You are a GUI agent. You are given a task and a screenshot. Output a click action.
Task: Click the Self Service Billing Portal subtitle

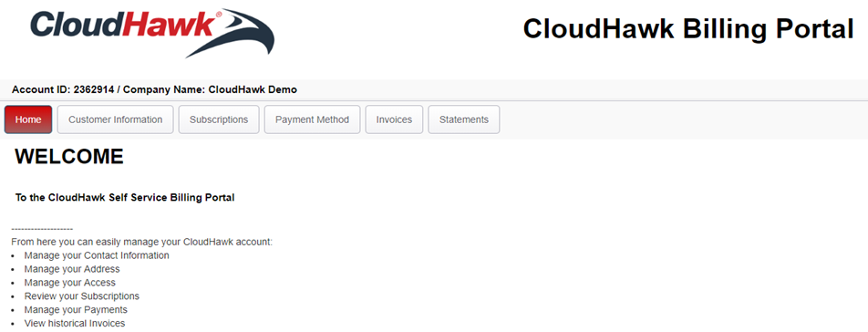coord(125,198)
